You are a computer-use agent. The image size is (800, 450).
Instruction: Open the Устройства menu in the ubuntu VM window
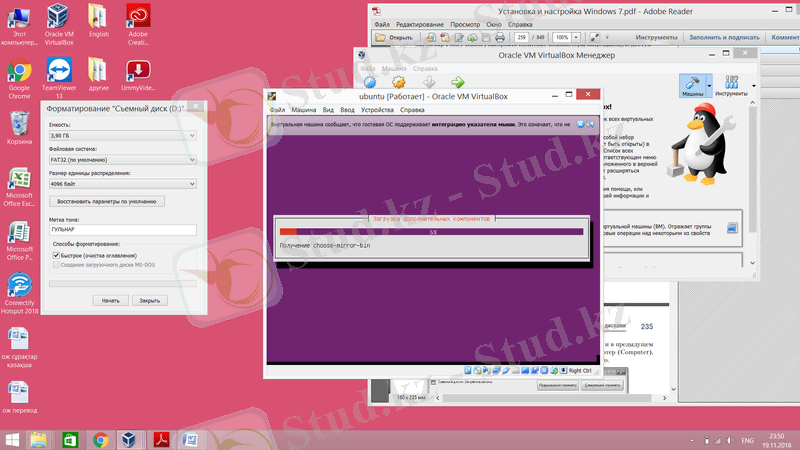(x=377, y=110)
